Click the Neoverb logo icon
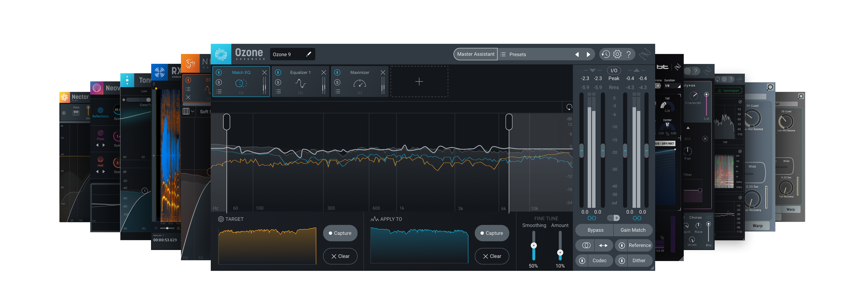 pos(97,88)
